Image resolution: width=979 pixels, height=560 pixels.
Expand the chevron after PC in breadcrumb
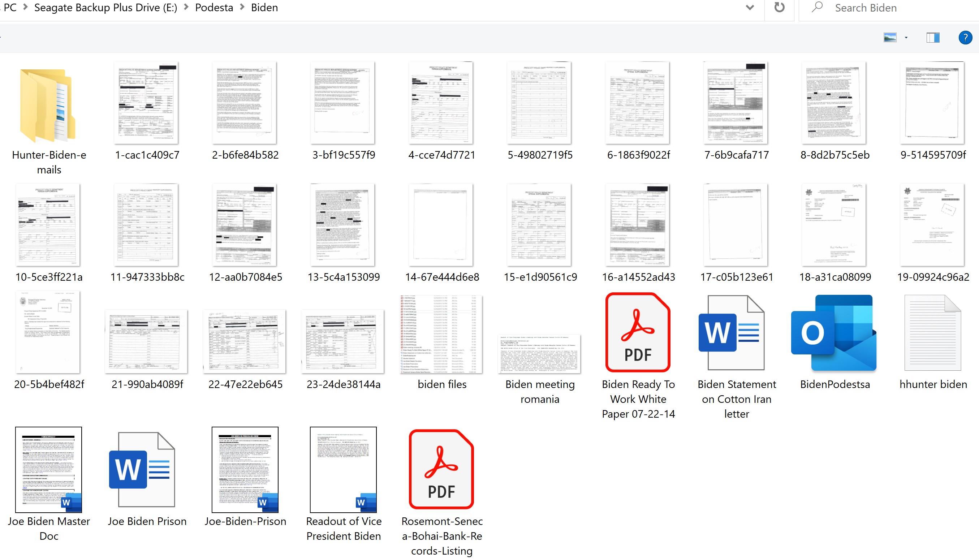25,7
